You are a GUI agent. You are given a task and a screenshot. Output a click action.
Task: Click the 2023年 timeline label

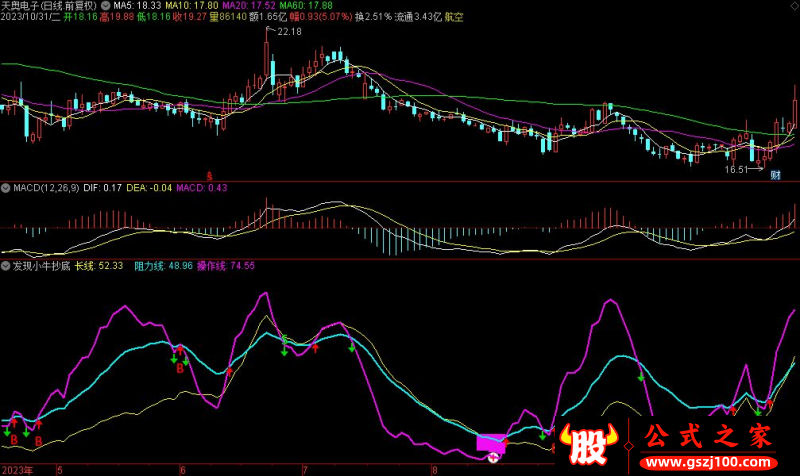(x=18, y=468)
